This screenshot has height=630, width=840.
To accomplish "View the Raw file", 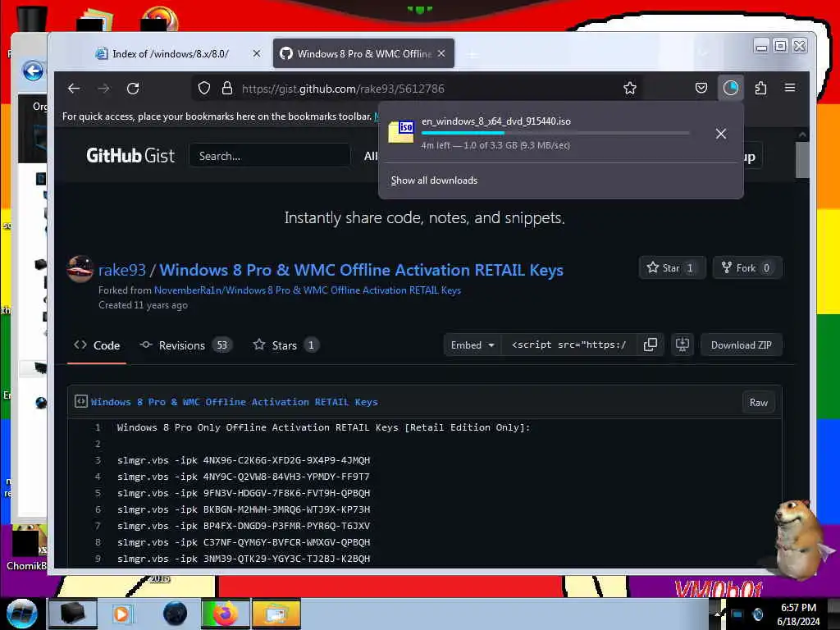I will [x=758, y=402].
